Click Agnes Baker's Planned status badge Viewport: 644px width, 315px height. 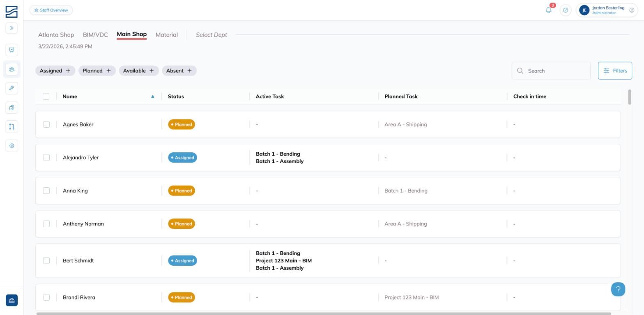tap(182, 124)
